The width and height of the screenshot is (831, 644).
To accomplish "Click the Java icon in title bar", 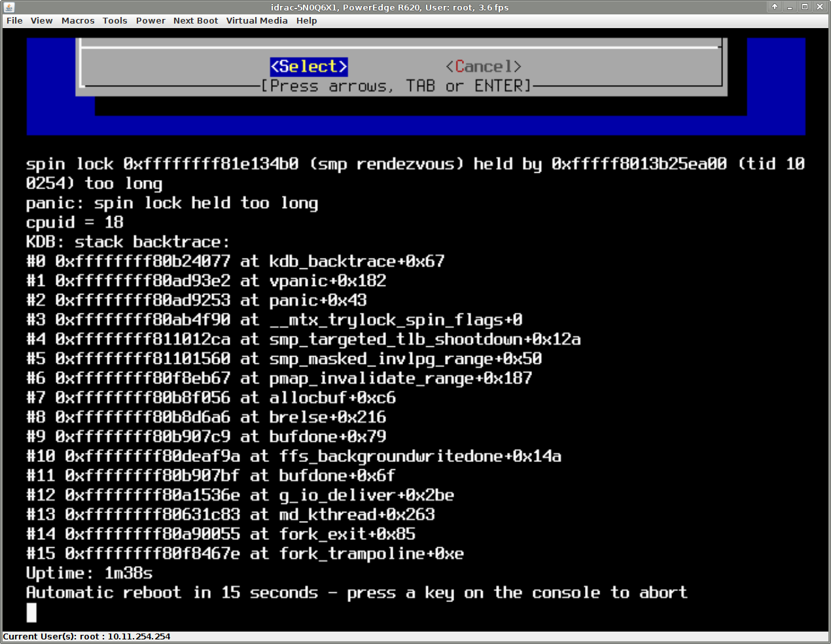I will point(9,7).
